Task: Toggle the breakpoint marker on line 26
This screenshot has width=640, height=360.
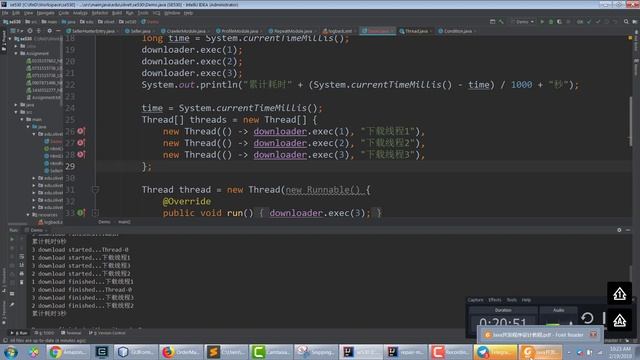Action: 81,131
